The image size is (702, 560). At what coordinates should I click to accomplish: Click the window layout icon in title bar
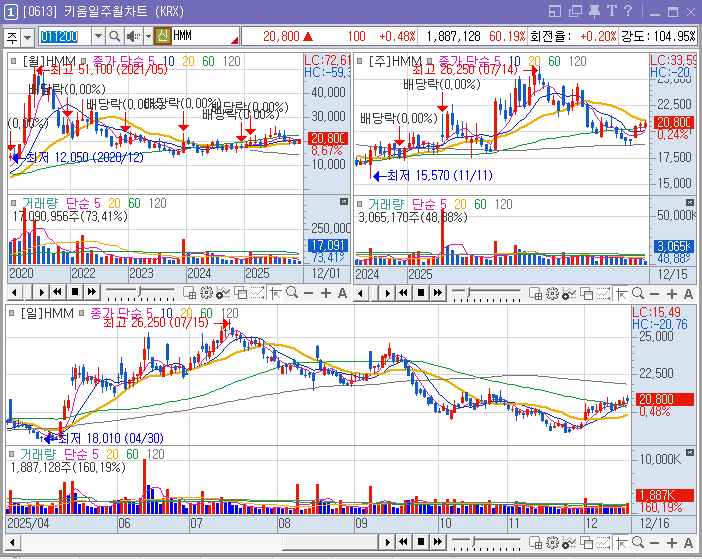point(555,11)
